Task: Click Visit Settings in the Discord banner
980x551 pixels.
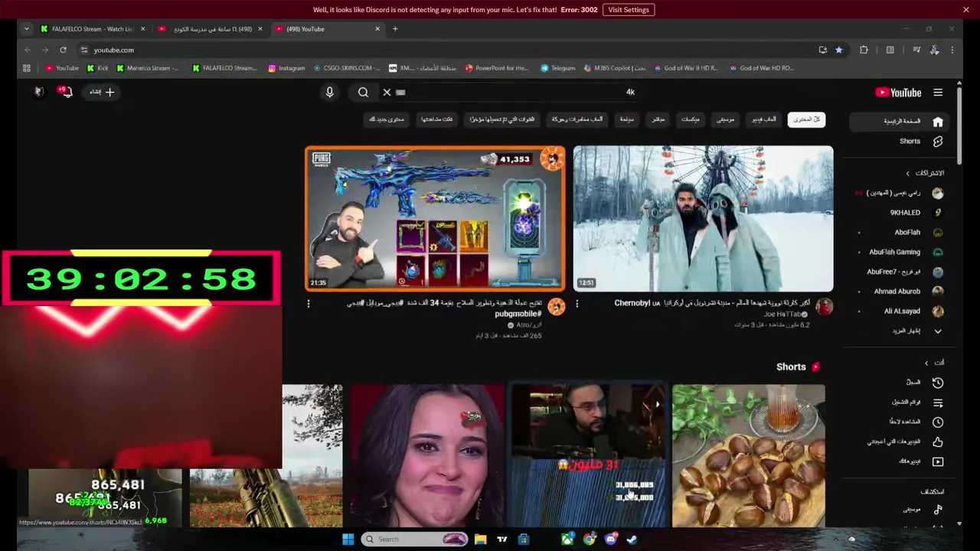Action: click(629, 10)
